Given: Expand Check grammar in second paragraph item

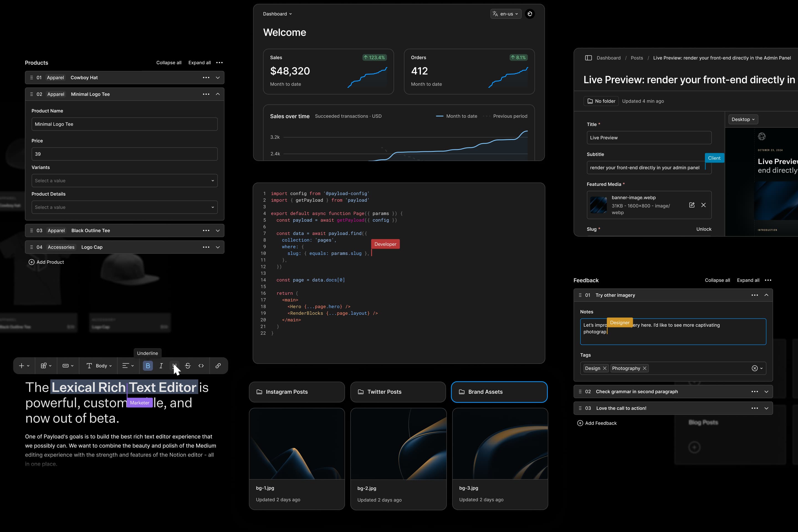Looking at the screenshot, I should point(766,392).
